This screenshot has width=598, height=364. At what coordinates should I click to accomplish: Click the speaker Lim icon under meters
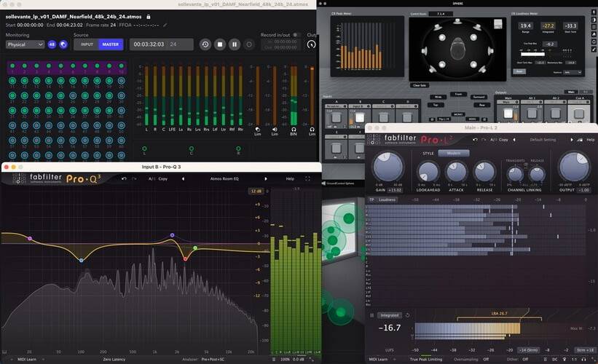click(274, 130)
